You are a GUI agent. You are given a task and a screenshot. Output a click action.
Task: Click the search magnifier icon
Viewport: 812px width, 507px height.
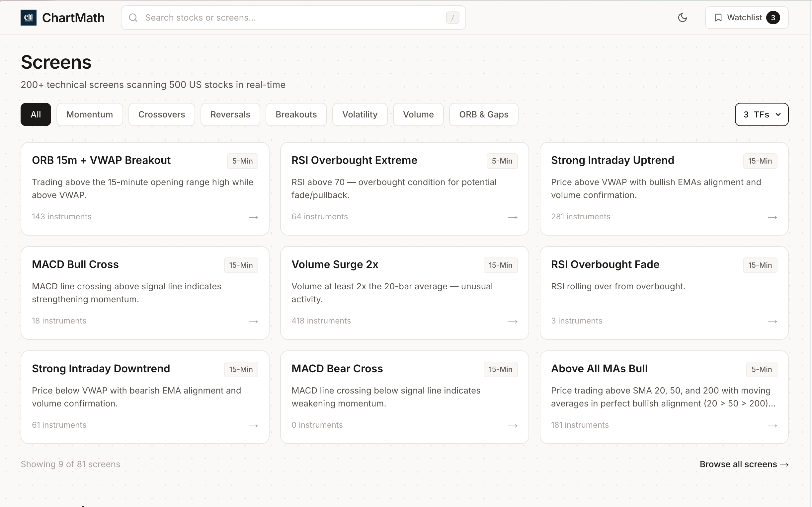tap(133, 18)
